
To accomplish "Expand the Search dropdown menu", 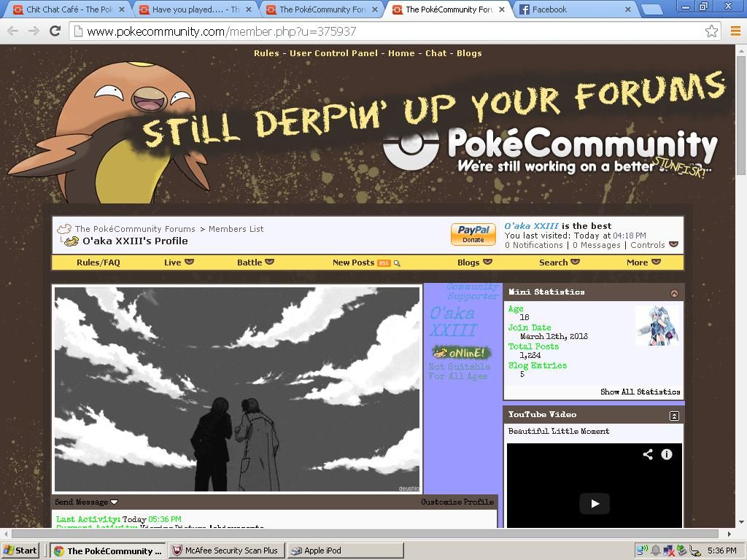I will (x=560, y=262).
